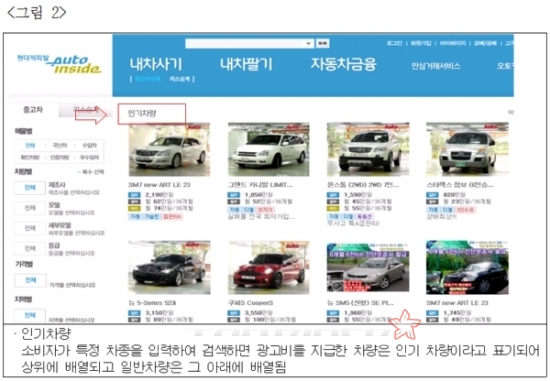This screenshot has width=550, height=381.
Task: Click the search button beside search box
Action: pyautogui.click(x=322, y=44)
